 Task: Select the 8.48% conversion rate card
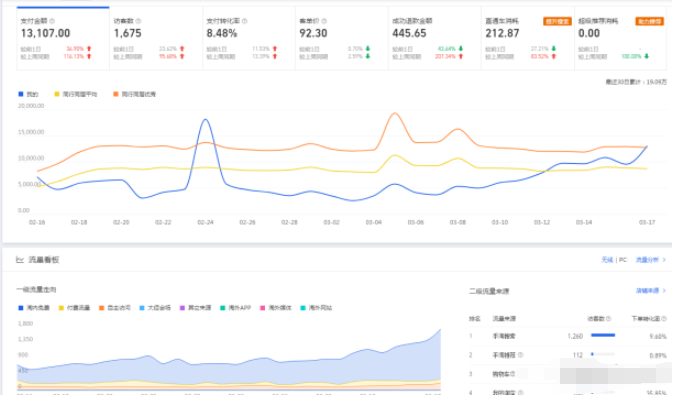click(x=249, y=38)
